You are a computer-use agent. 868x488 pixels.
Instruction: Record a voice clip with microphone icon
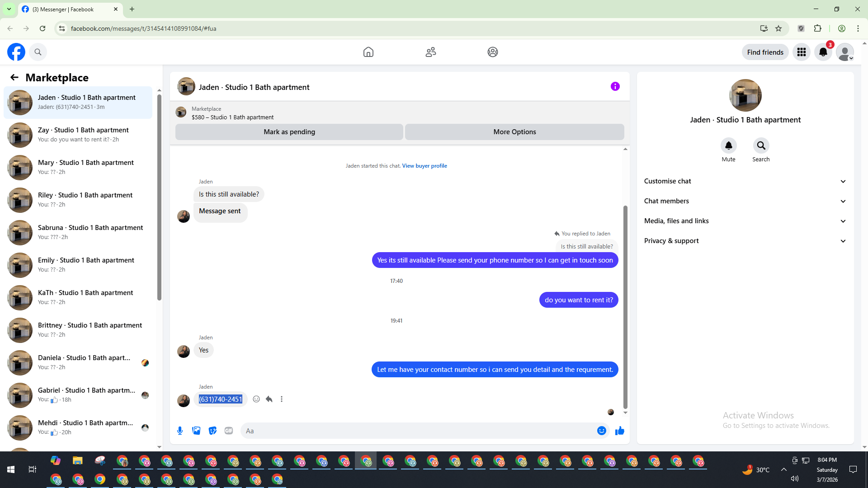click(180, 431)
